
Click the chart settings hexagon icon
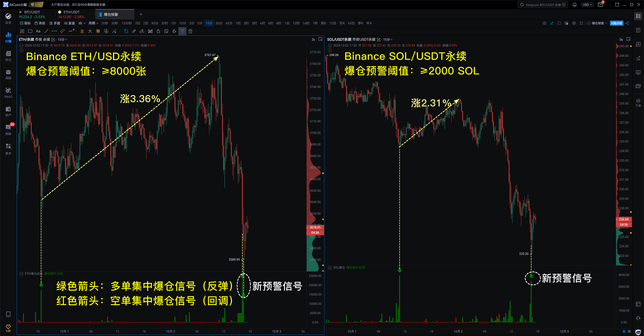point(574,23)
